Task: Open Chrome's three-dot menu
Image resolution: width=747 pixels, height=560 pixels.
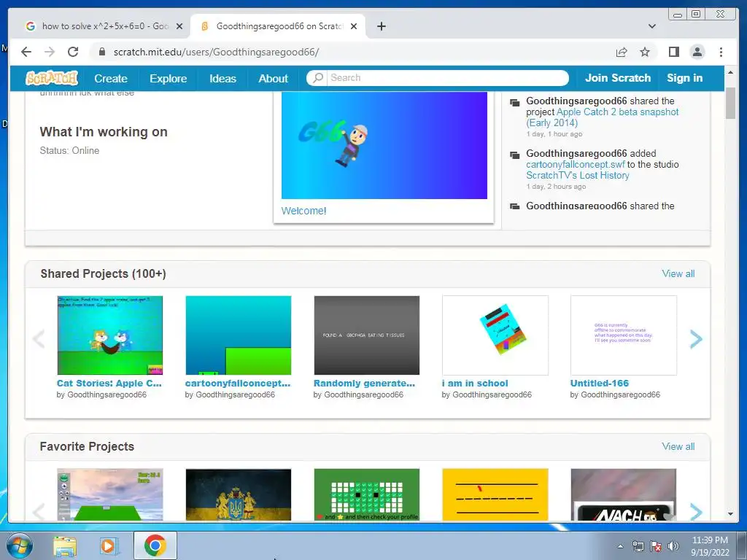Action: (721, 52)
